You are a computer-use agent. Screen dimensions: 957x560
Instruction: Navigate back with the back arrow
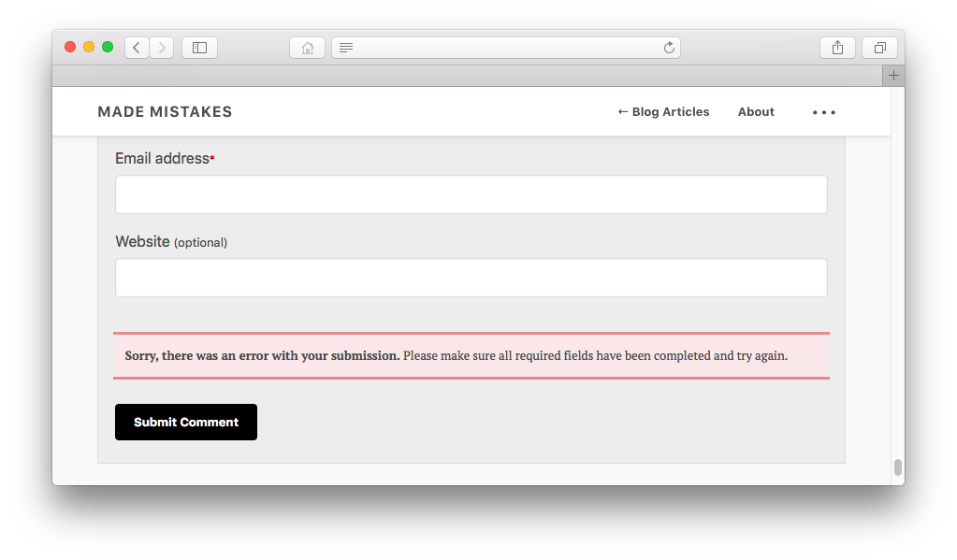tap(136, 47)
